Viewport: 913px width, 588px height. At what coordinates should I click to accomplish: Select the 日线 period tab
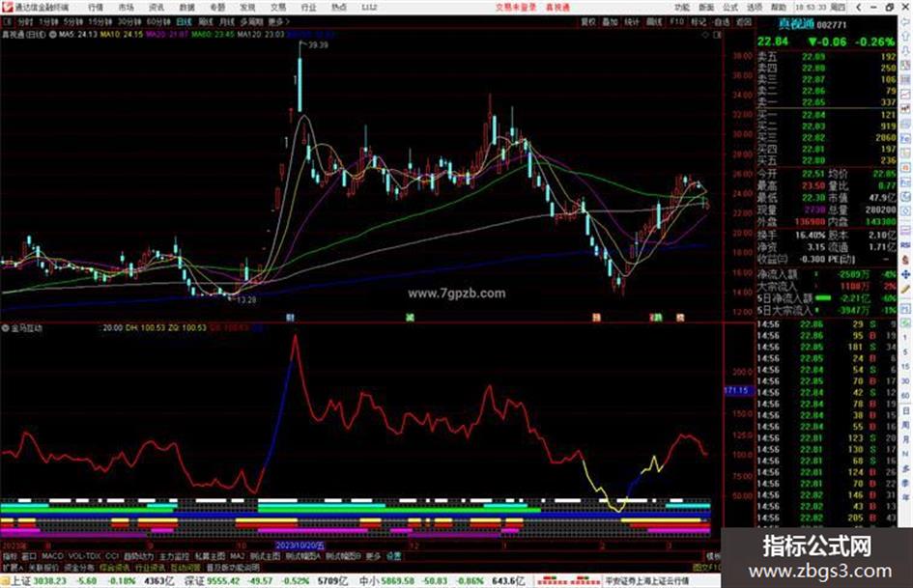(184, 22)
